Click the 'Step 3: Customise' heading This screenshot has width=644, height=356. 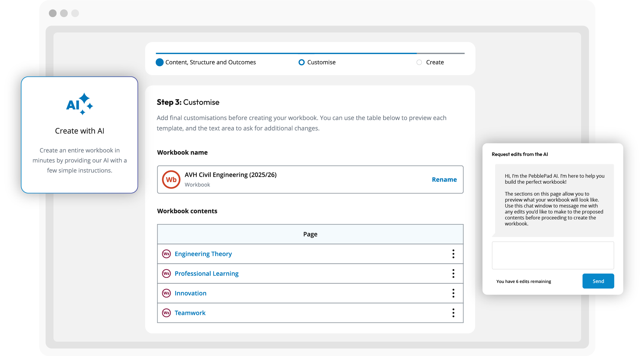tap(188, 102)
